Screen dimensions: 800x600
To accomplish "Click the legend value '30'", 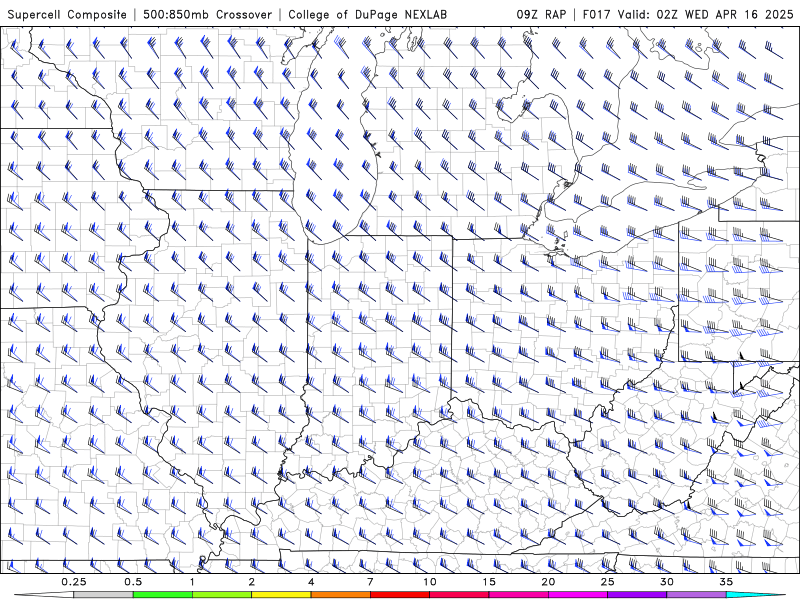I will (x=667, y=582).
